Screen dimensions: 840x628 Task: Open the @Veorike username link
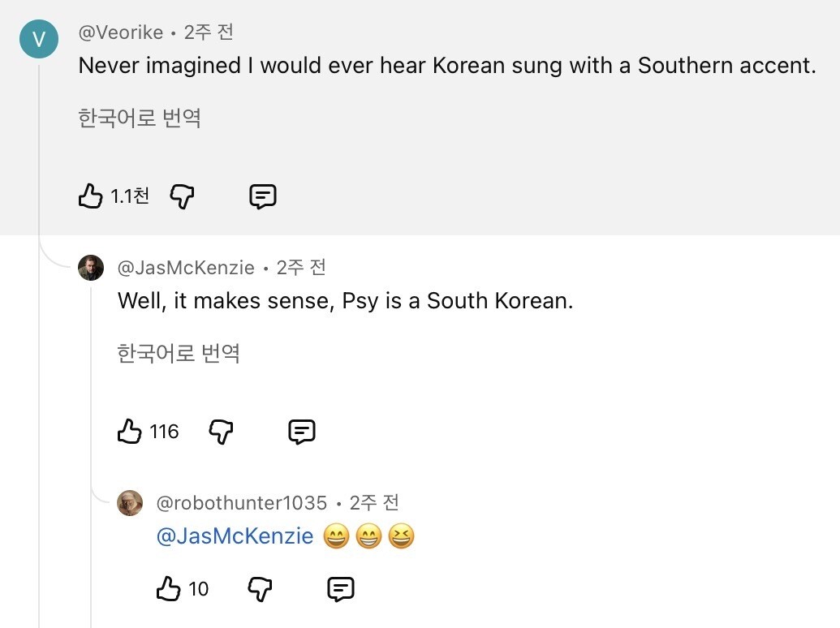point(120,33)
